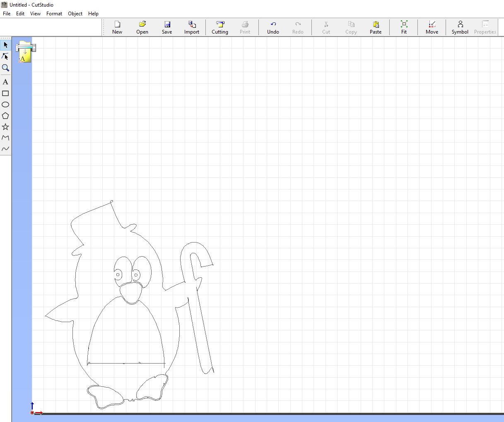Open a file with the Open button
504x422 pixels.
(x=142, y=27)
